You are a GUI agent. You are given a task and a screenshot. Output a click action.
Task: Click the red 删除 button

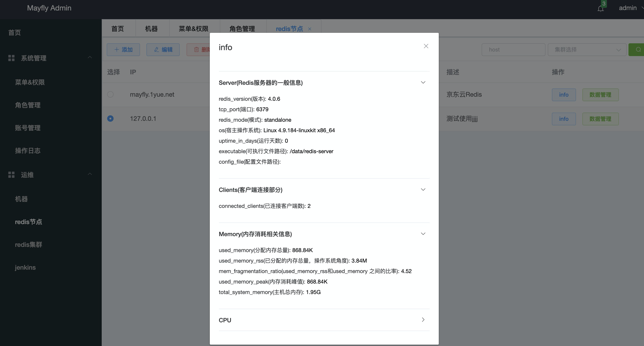pos(198,49)
